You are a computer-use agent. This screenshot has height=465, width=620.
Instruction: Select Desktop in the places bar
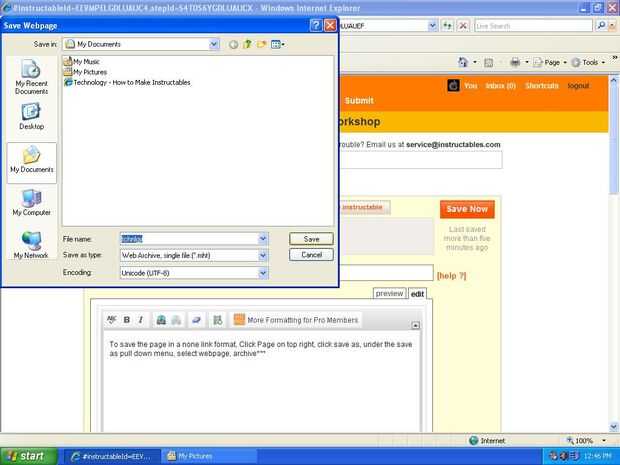pos(31,116)
